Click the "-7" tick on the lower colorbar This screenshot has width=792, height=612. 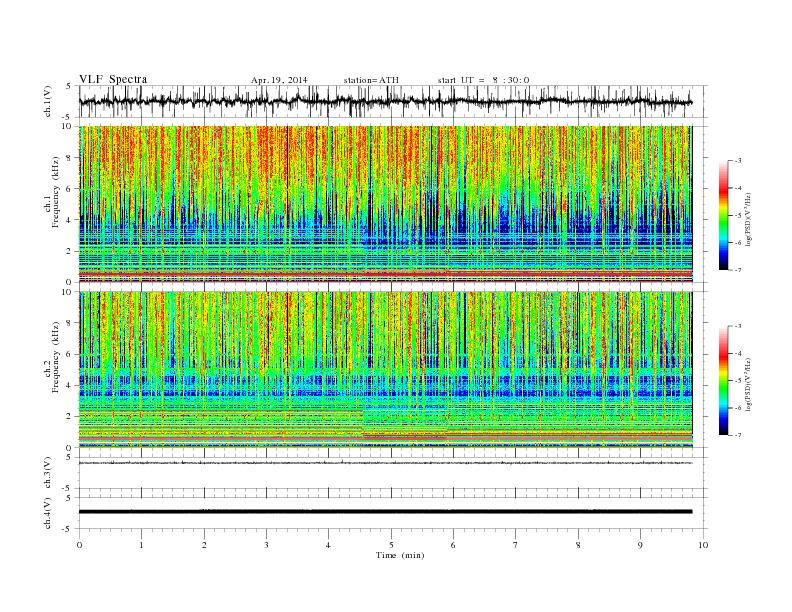pos(737,435)
